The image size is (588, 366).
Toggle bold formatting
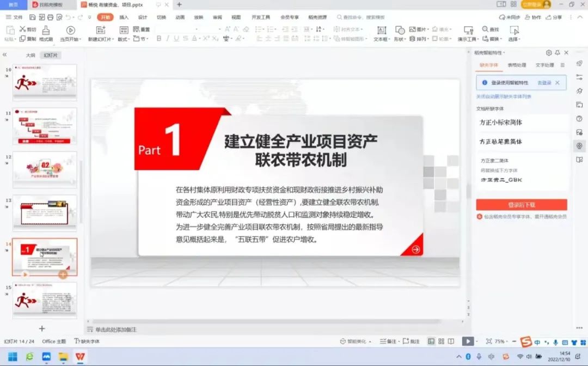pyautogui.click(x=159, y=39)
